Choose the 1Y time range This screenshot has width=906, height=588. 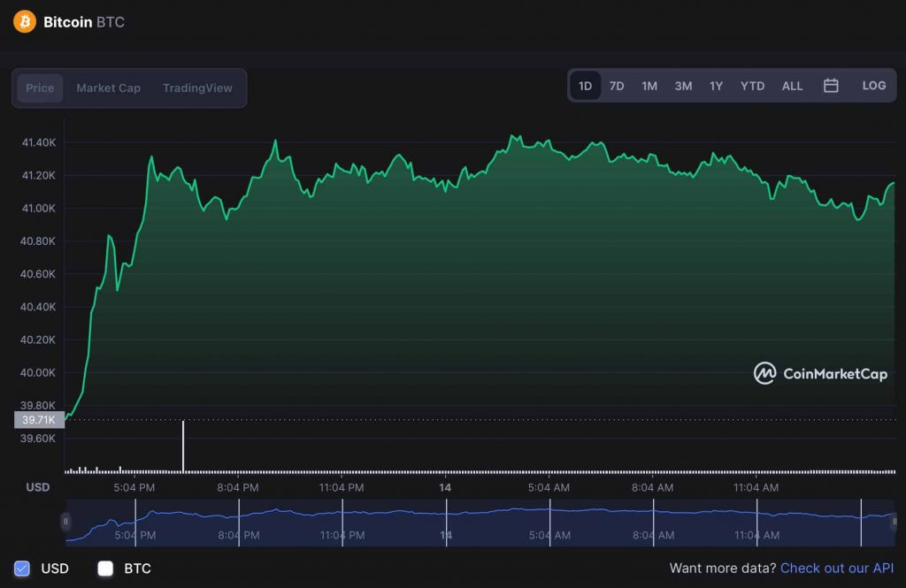point(716,86)
